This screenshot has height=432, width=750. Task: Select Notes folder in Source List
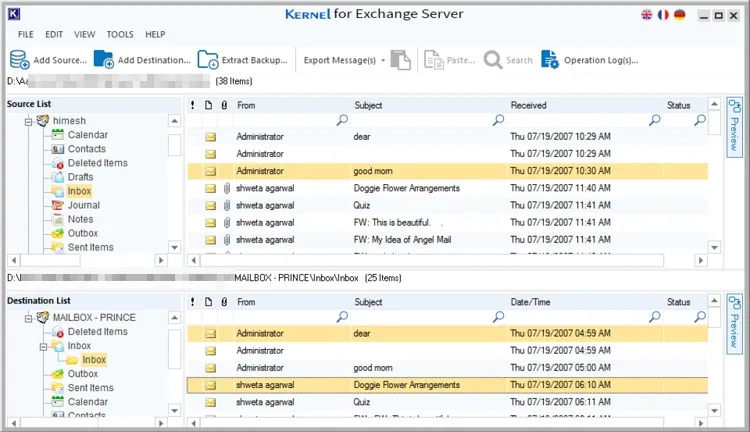coord(80,219)
